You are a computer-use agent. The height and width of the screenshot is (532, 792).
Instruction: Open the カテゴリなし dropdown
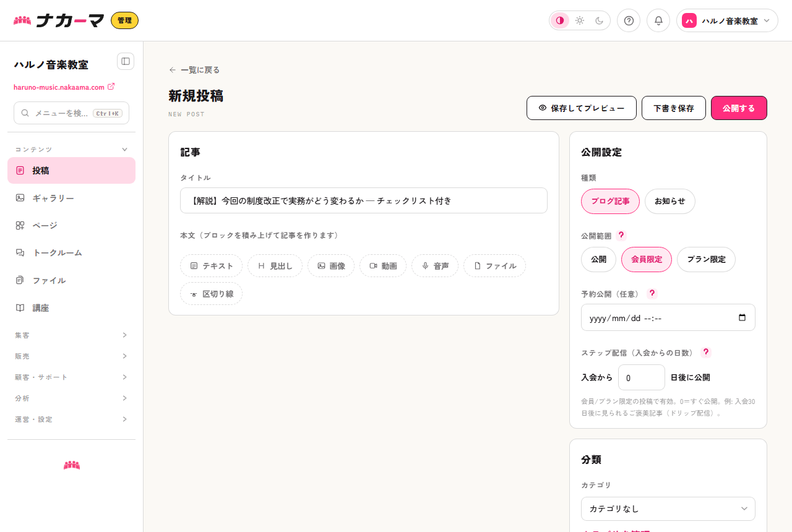coord(668,508)
